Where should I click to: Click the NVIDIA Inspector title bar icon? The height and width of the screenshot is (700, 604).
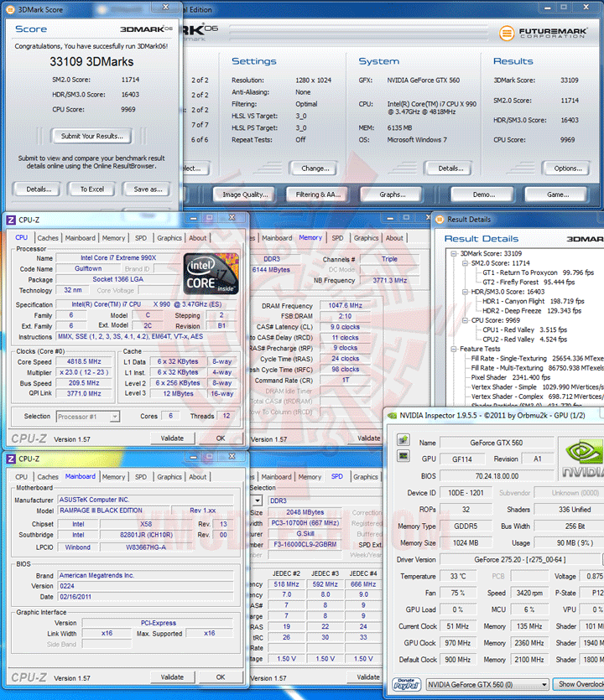(x=393, y=415)
